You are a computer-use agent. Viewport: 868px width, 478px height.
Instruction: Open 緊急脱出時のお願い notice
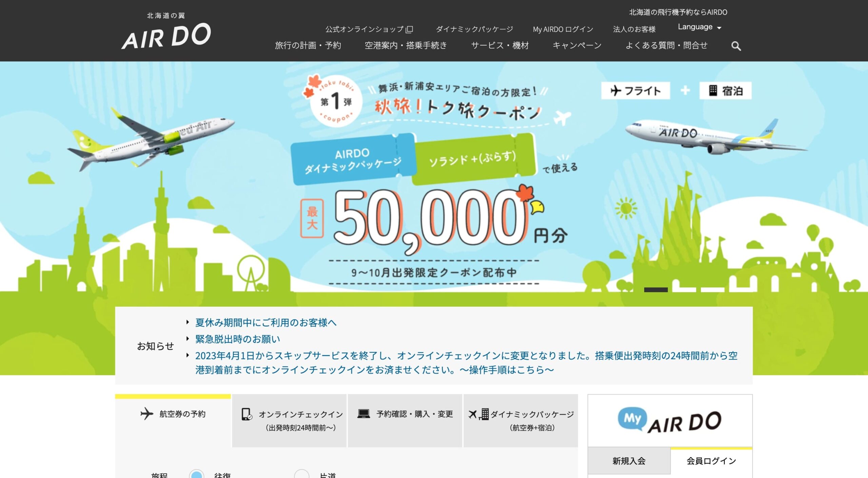(x=237, y=339)
